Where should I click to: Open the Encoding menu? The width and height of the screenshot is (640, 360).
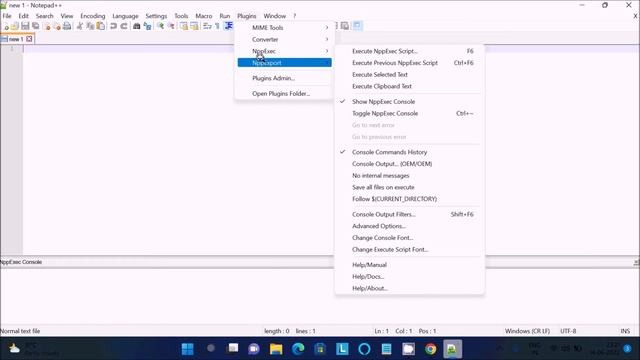click(93, 16)
